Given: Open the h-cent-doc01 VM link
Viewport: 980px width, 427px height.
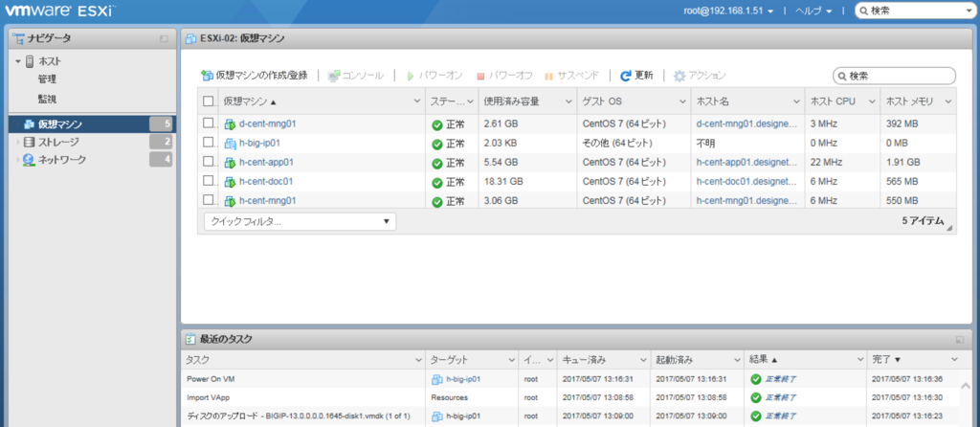Looking at the screenshot, I should coord(266,181).
